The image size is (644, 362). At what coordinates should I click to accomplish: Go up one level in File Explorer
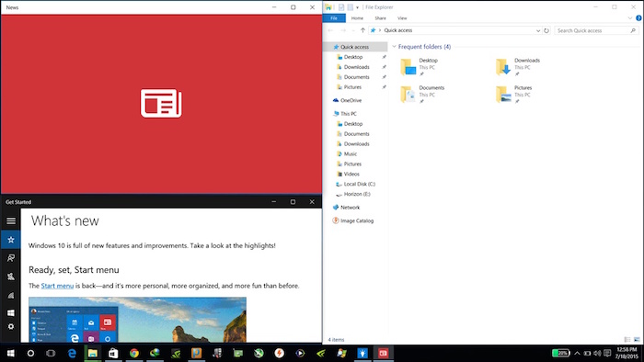(362, 30)
